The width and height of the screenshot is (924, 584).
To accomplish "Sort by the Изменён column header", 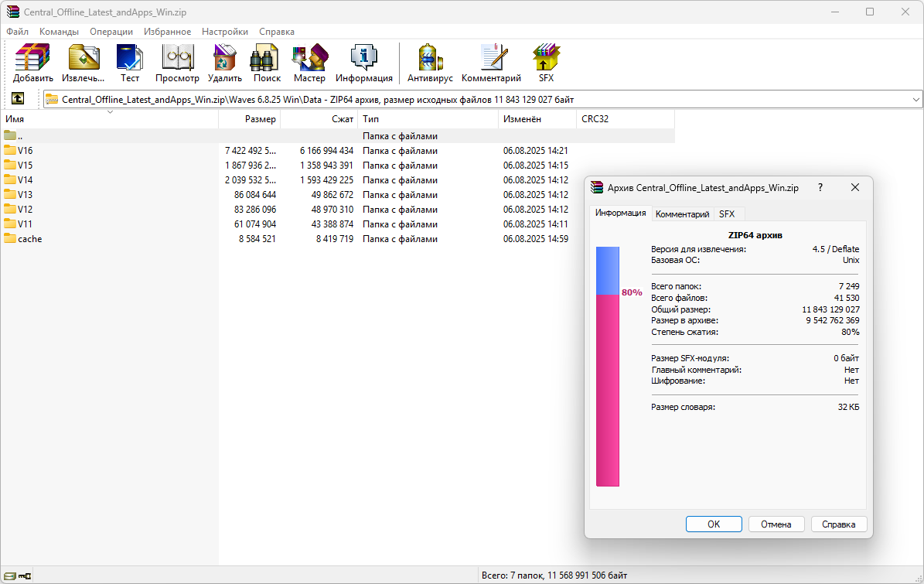I will pyautogui.click(x=537, y=118).
